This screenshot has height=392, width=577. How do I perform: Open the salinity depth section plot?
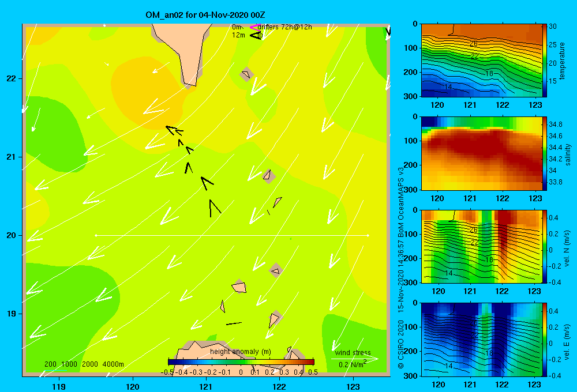(x=482, y=154)
